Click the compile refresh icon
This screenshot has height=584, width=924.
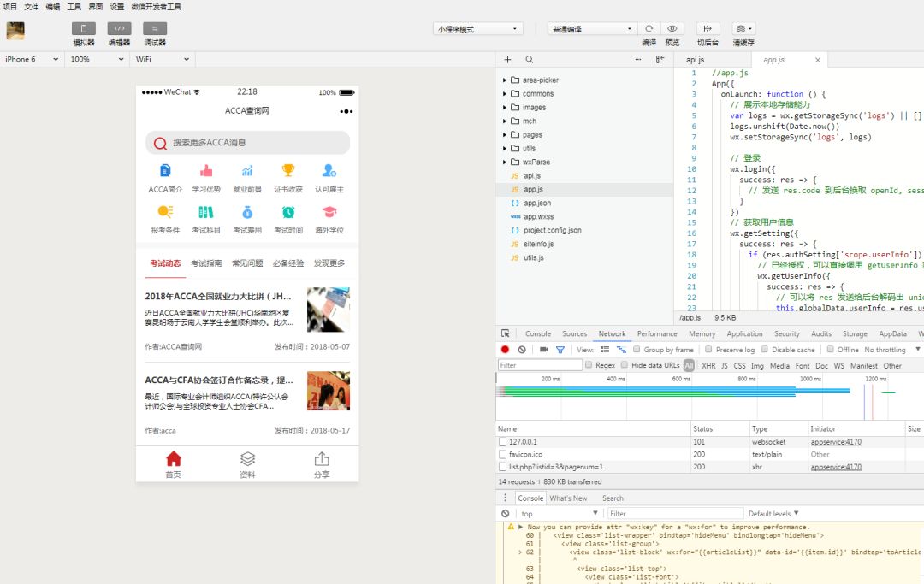click(x=649, y=29)
